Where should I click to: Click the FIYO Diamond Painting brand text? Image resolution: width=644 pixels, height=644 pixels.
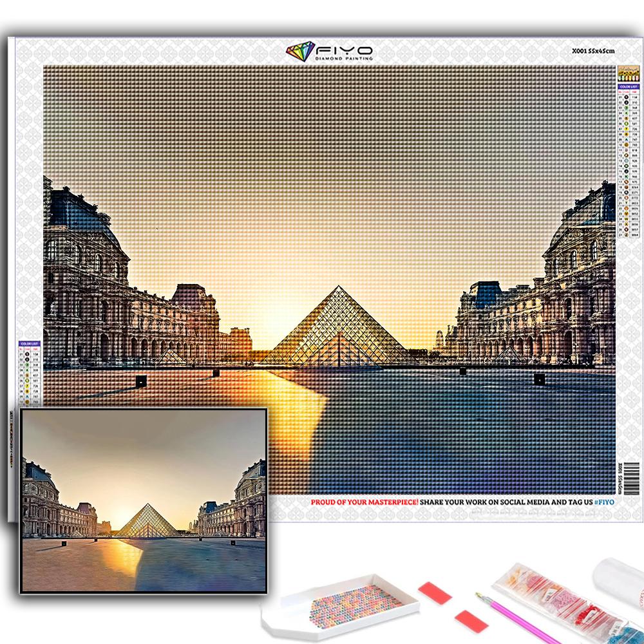click(x=343, y=53)
